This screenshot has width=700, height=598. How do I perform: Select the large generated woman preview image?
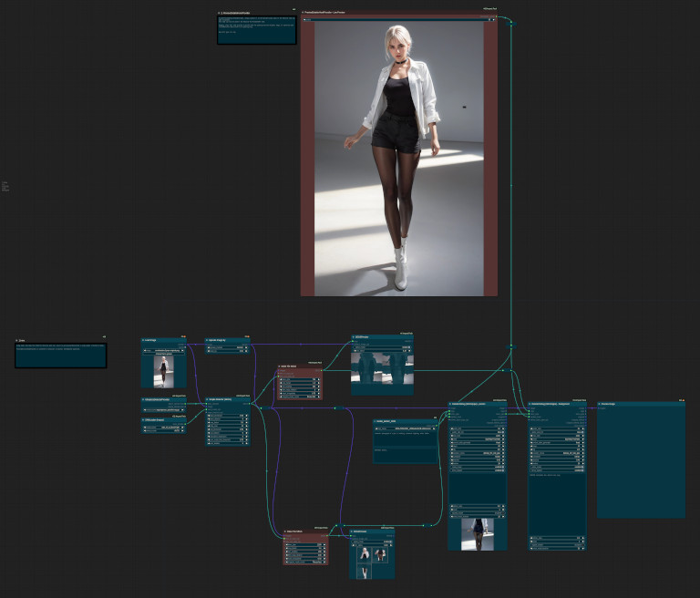399,157
